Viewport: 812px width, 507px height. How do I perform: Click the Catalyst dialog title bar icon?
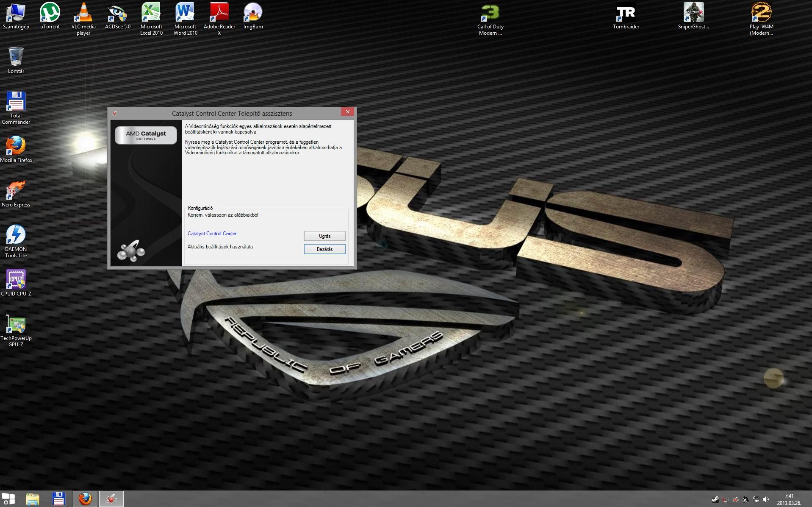coord(115,113)
